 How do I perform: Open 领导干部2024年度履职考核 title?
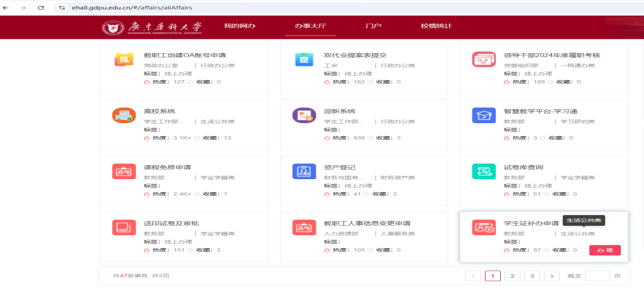tap(552, 55)
